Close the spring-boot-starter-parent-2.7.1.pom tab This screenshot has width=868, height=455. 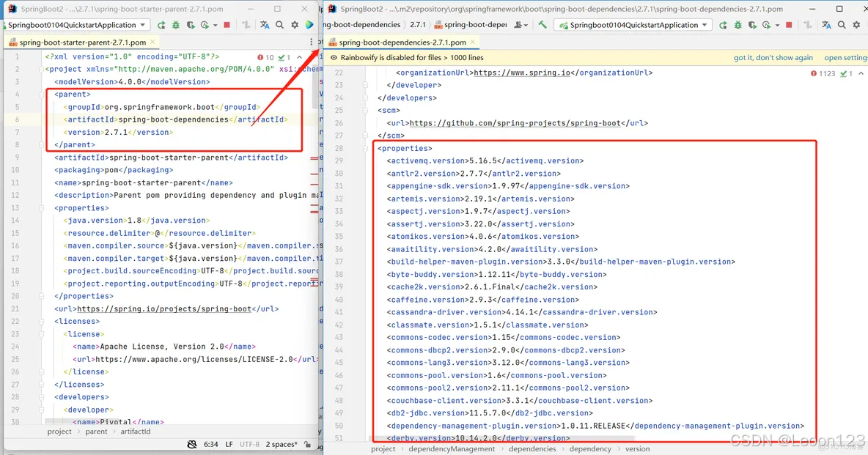152,42
